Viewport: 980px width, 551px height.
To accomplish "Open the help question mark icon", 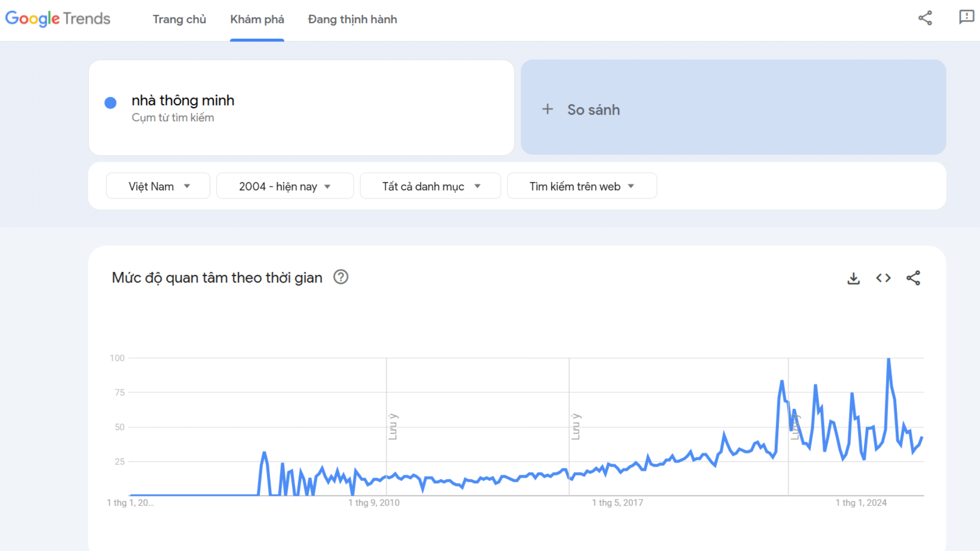I will point(340,277).
